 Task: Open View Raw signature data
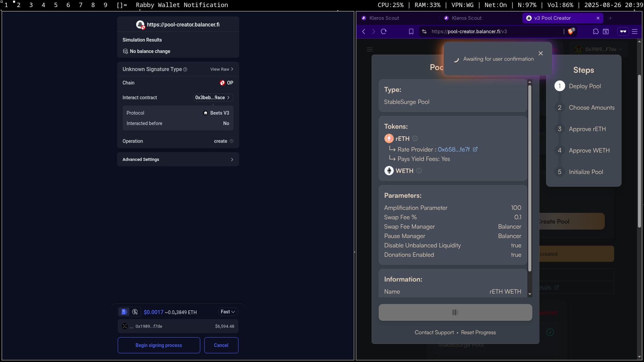[x=222, y=69]
